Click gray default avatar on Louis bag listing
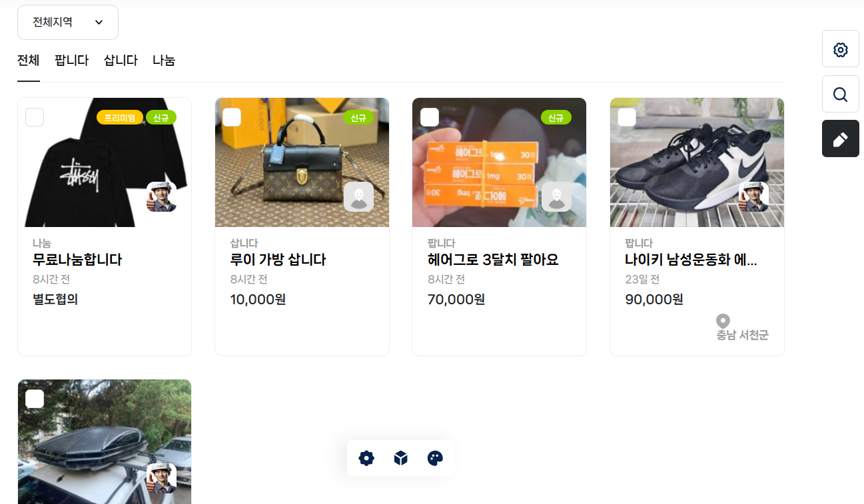Viewport: 864px width, 504px height. tap(358, 197)
